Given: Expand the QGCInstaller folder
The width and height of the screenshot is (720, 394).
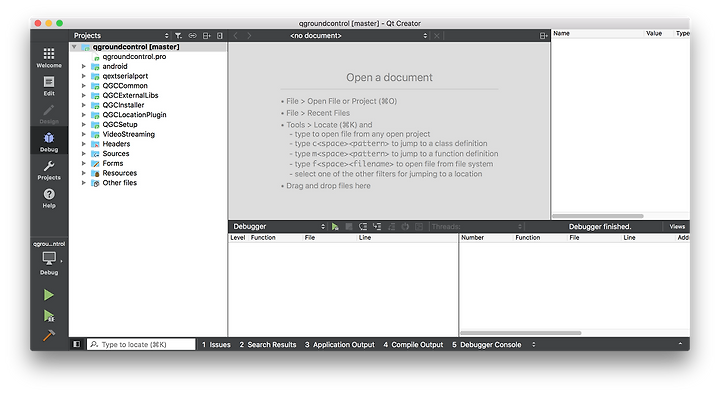Looking at the screenshot, I should pos(84,105).
